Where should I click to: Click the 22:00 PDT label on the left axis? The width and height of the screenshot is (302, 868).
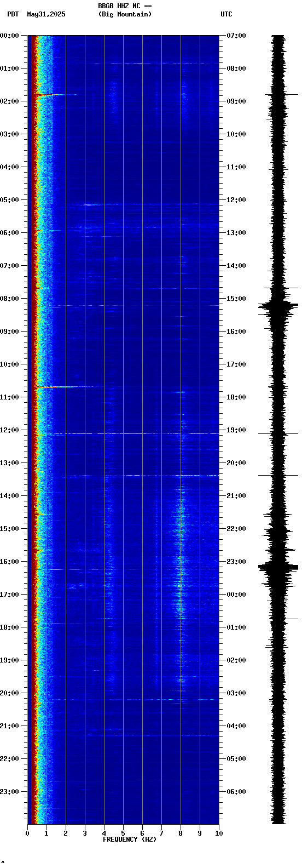pos(9,759)
